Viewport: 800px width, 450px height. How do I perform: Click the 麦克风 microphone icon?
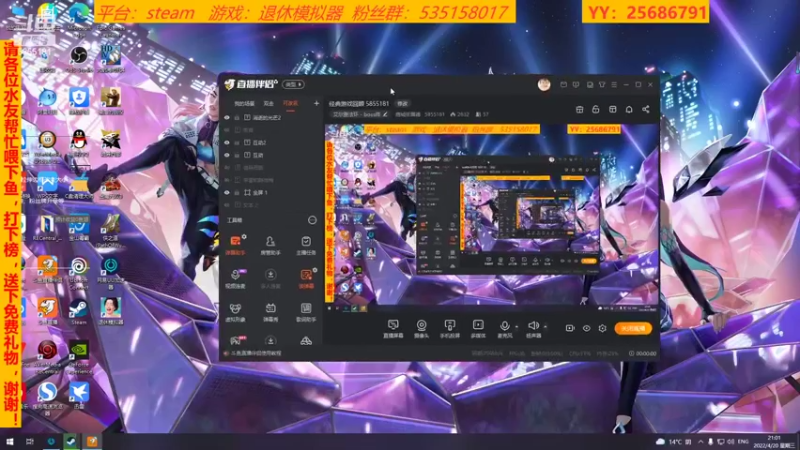[504, 326]
